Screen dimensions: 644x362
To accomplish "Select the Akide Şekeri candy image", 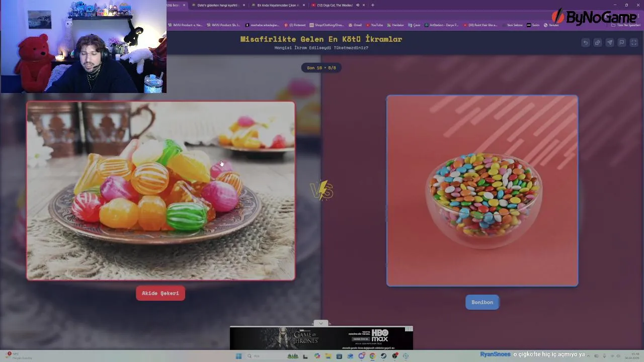I will [160, 191].
